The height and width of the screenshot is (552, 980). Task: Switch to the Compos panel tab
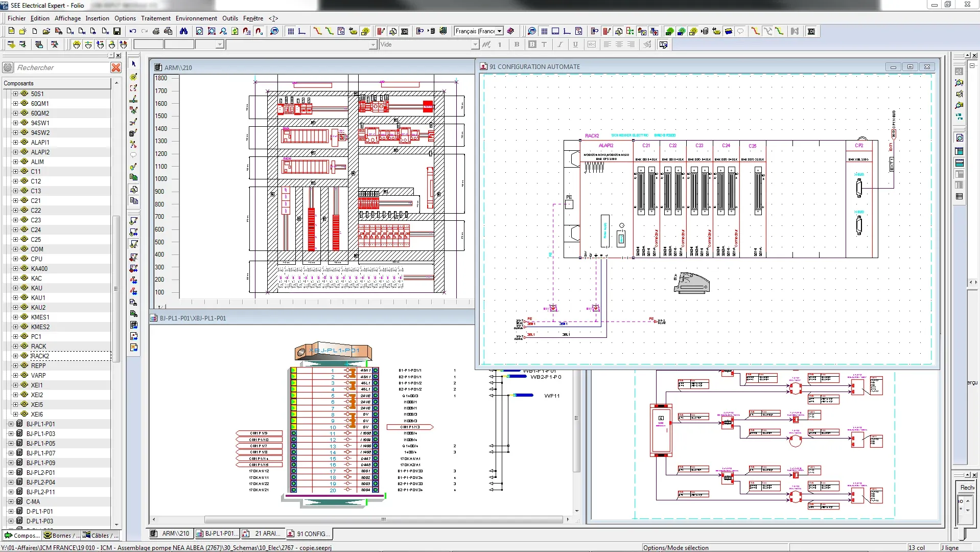[x=22, y=536]
